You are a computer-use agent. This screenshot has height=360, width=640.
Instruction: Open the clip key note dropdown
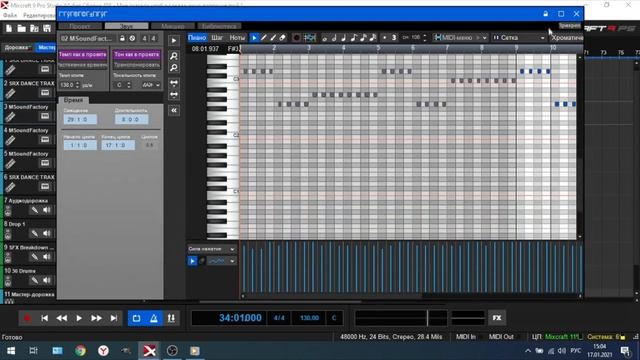[x=150, y=85]
